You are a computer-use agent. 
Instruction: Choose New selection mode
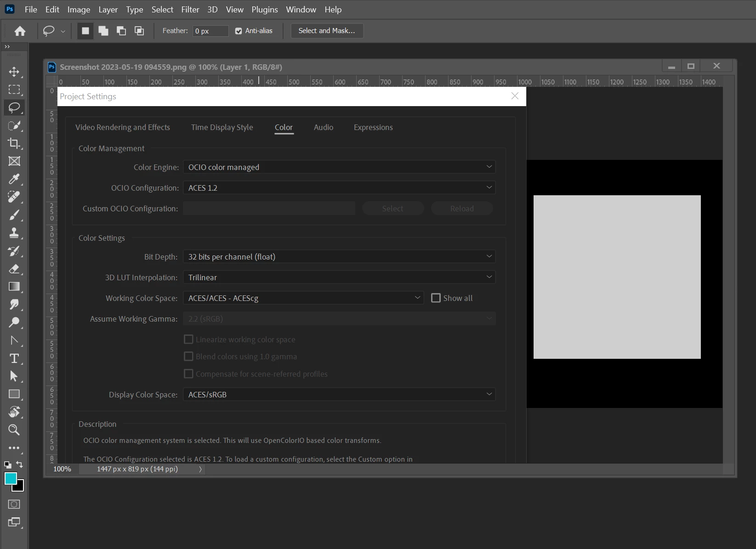(85, 31)
